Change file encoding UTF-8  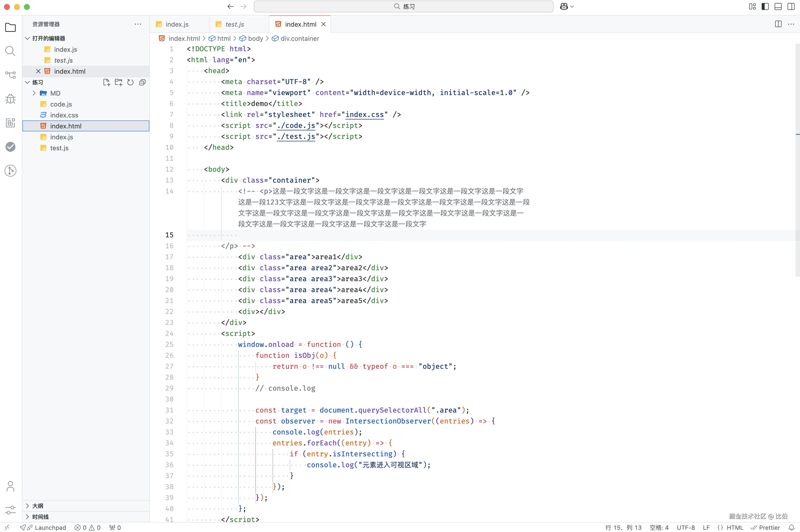tap(686, 527)
